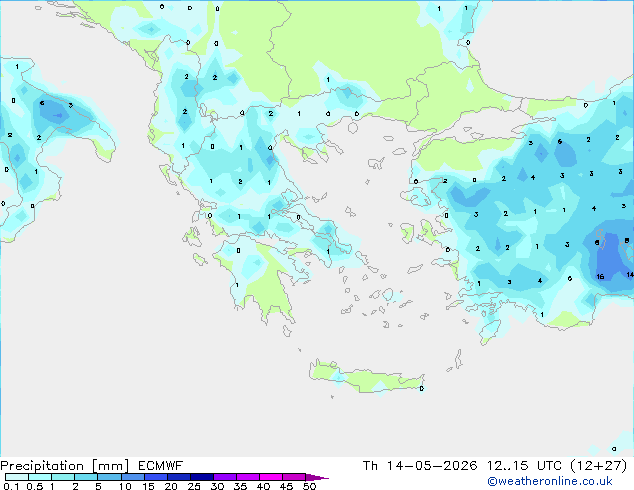Click the 0.1–0.5 mm legend color box
Image resolution: width=634 pixels, height=490 pixels.
pos(17,477)
